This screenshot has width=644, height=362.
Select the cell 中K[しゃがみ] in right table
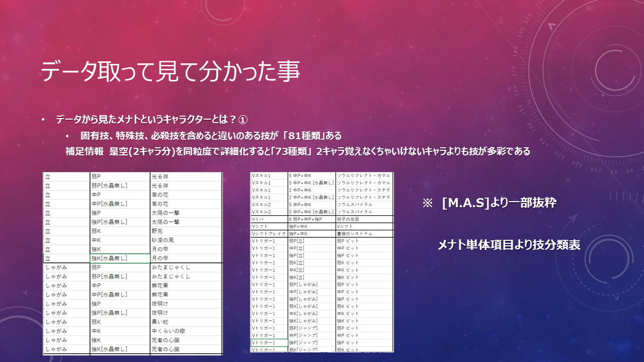click(x=311, y=313)
